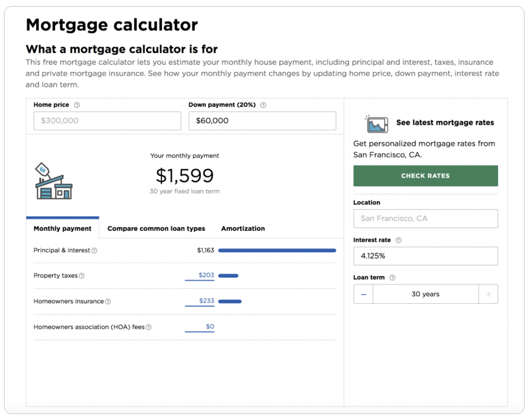Click the CHECK RATES button
The image size is (531, 420).
[x=426, y=176]
